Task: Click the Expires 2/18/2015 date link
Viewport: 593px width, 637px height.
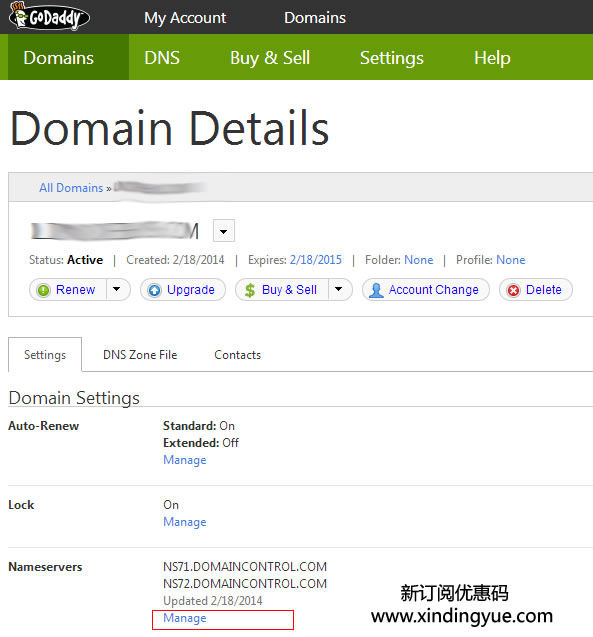Action: pos(316,260)
